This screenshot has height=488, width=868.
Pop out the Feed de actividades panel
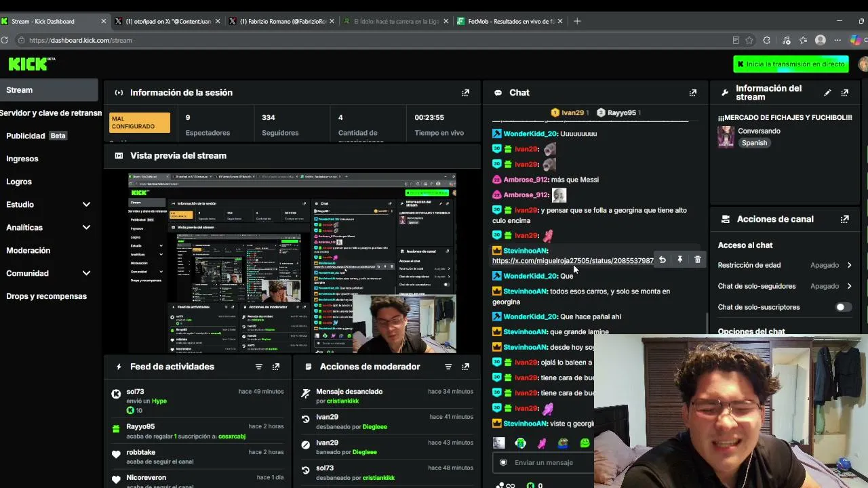coord(275,367)
